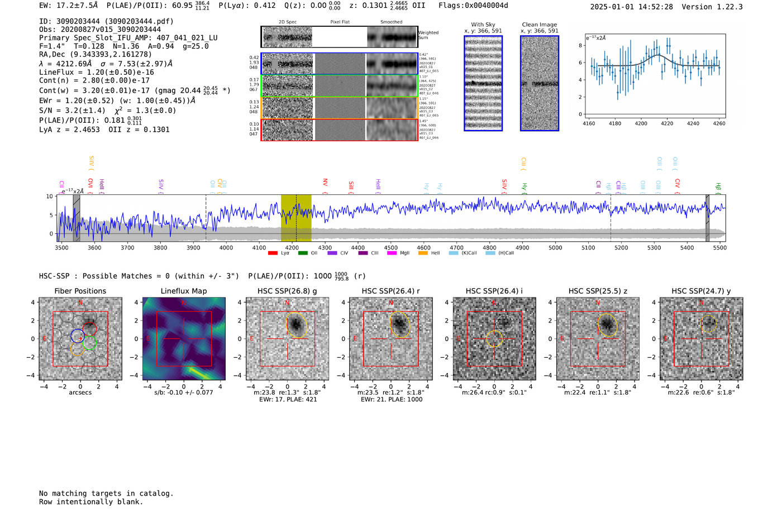The width and height of the screenshot is (782, 532).
Task: Click the red SiII line label
Action: coord(351,187)
